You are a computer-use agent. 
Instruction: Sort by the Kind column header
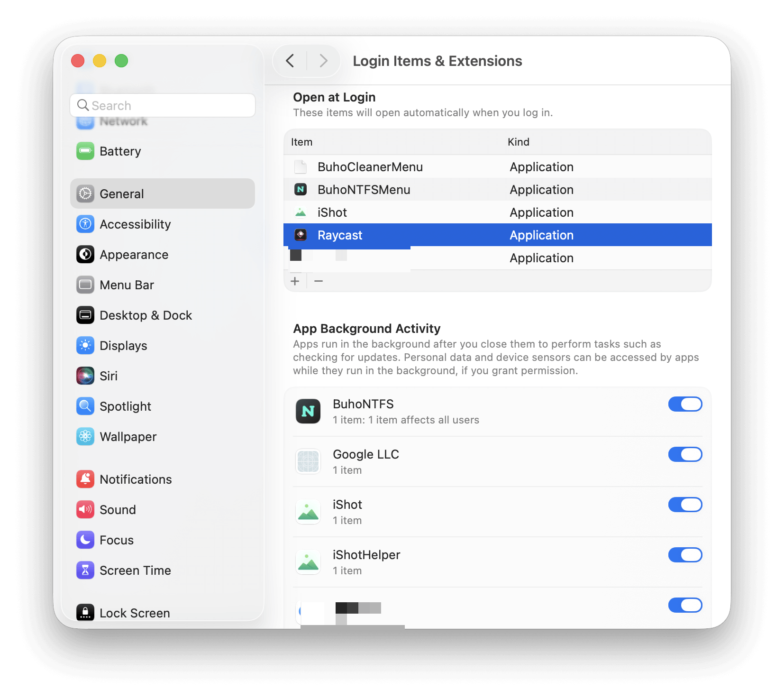click(519, 142)
